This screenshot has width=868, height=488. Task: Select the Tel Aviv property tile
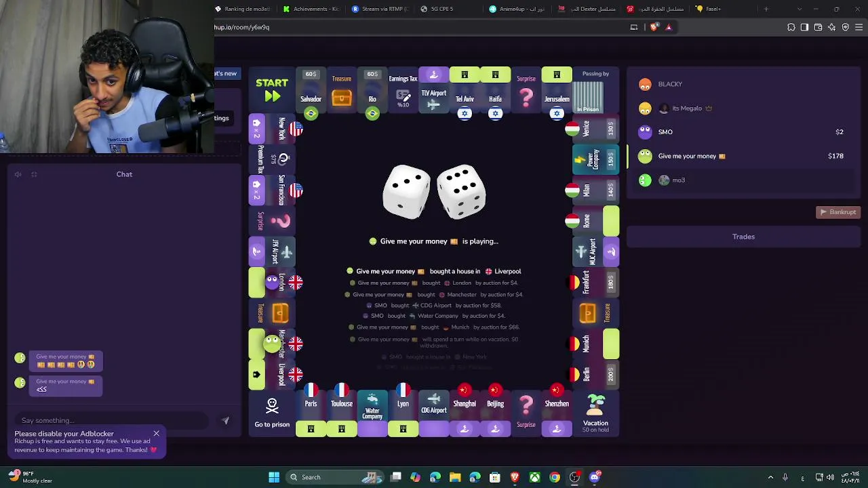click(465, 90)
